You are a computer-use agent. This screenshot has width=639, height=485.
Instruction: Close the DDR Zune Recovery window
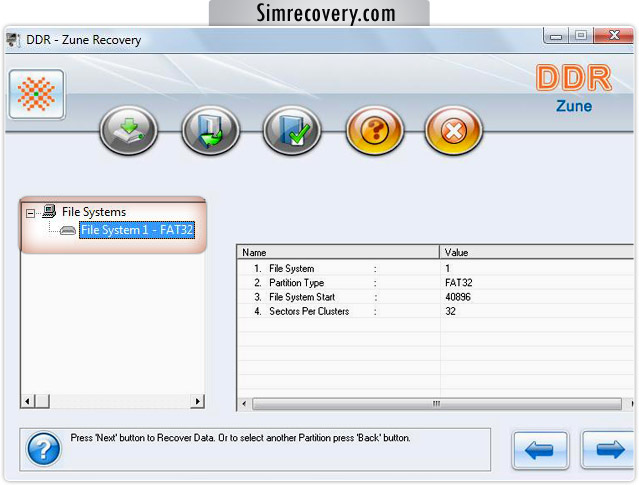(x=614, y=36)
